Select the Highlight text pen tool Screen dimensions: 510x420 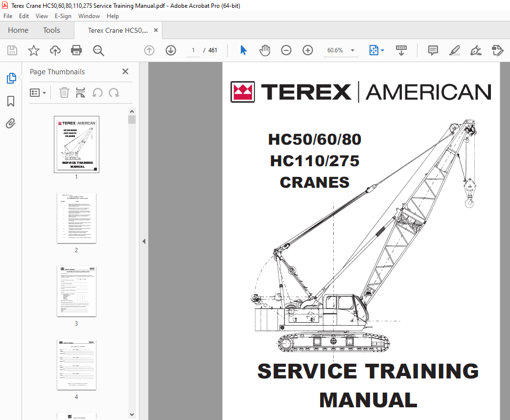(454, 50)
